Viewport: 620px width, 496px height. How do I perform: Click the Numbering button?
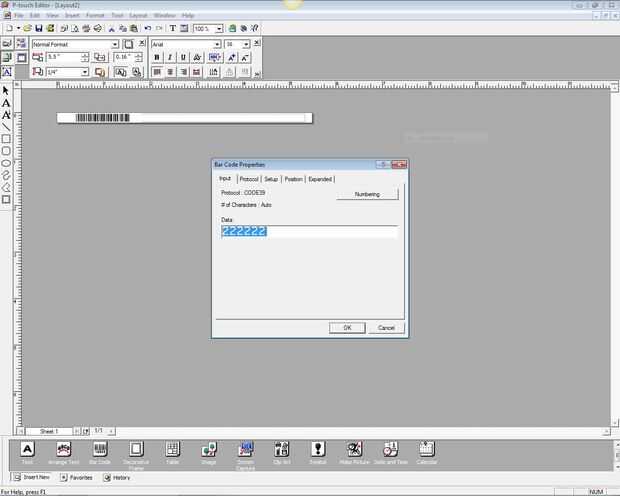click(367, 194)
